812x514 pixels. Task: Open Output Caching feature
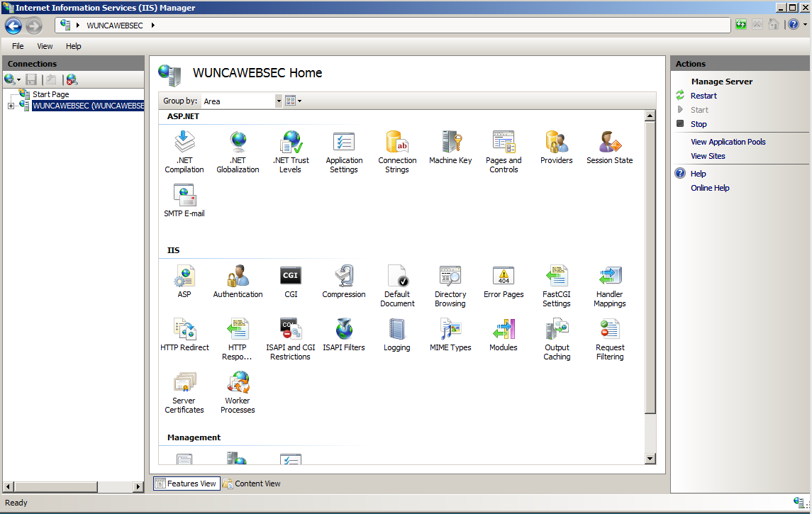click(x=557, y=338)
